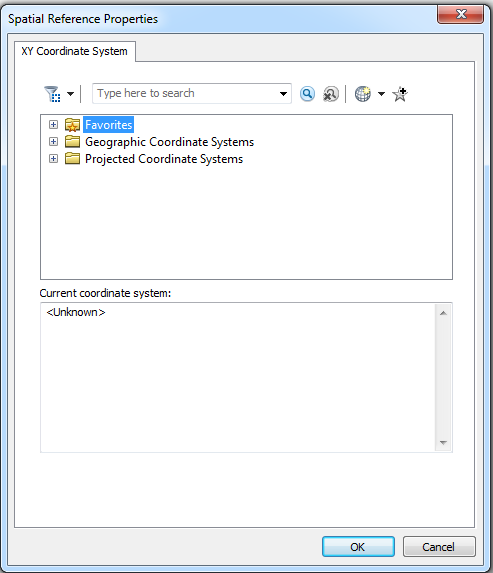Select Geographic Coordinate Systems folder
Image resolution: width=493 pixels, height=573 pixels.
(170, 142)
